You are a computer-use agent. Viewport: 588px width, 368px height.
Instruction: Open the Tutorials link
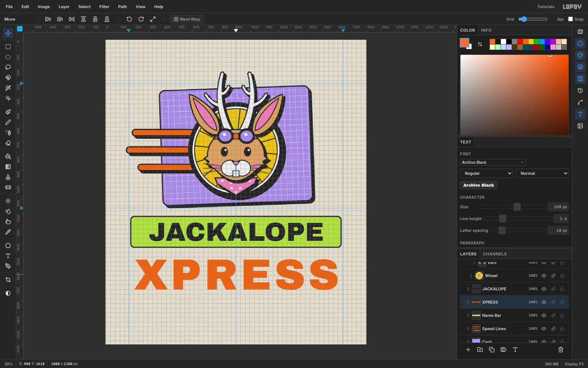pyautogui.click(x=546, y=7)
